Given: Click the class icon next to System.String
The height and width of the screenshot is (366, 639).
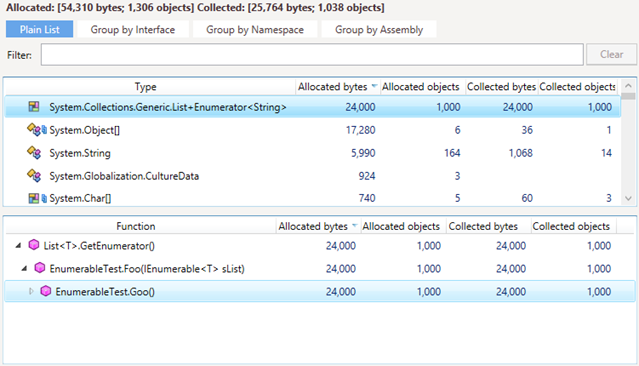Looking at the screenshot, I should (34, 153).
